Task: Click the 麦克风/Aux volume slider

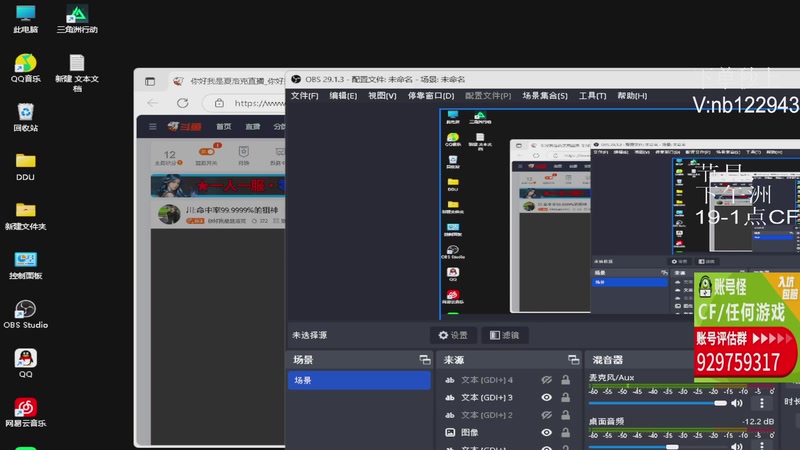Action: 658,403
